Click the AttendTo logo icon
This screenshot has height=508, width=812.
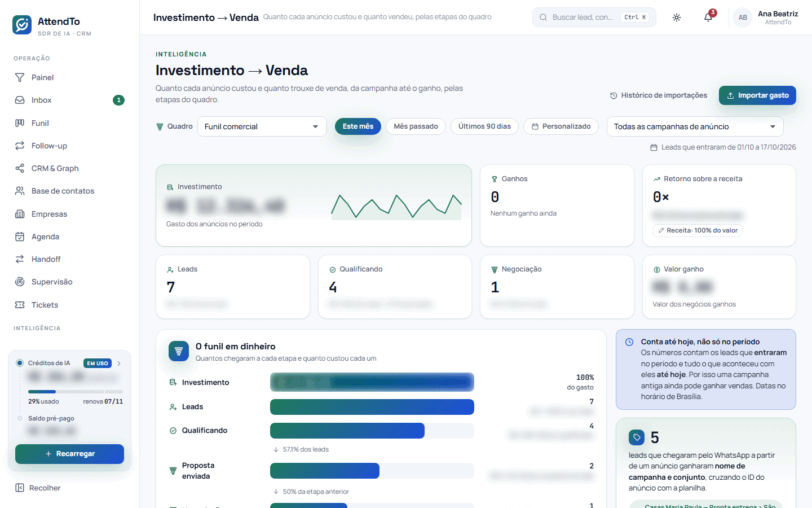pos(22,25)
